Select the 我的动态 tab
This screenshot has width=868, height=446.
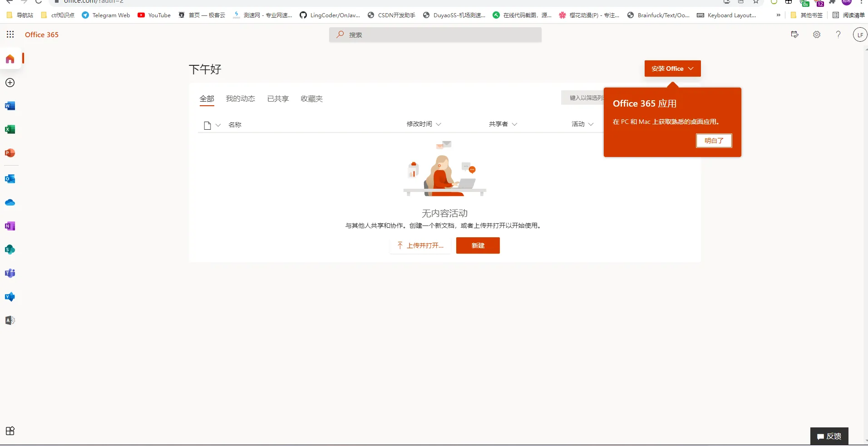[x=240, y=98]
